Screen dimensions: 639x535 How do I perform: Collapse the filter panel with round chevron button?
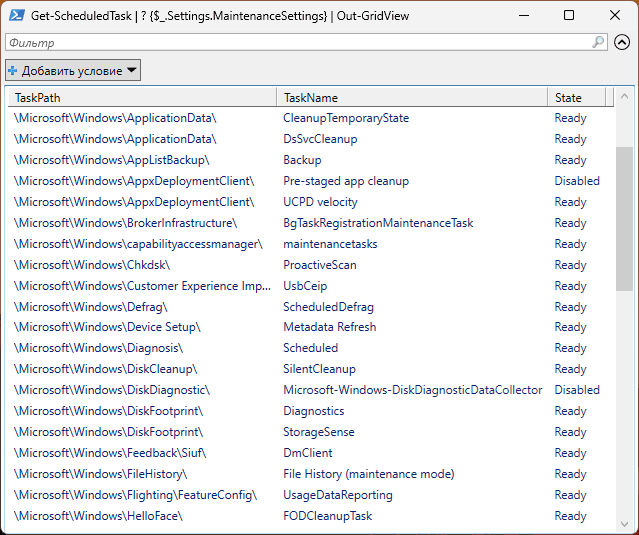[x=622, y=42]
